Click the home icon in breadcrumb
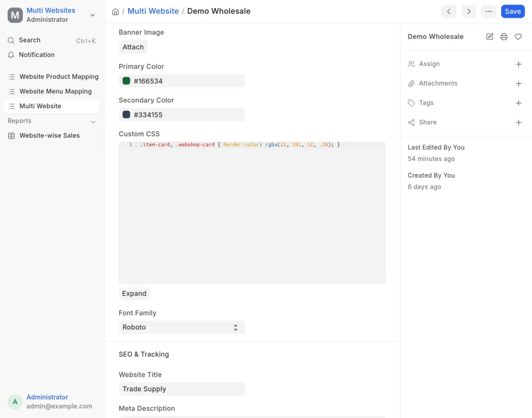532x418 pixels. click(x=115, y=12)
